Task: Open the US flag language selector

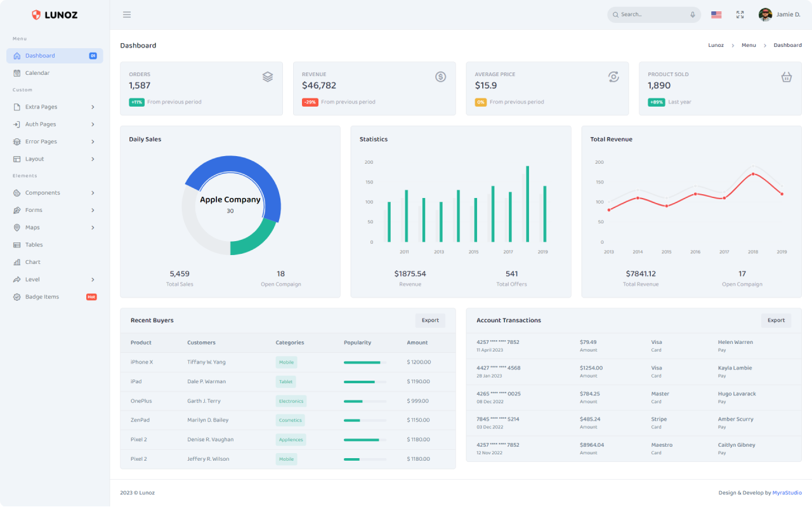Action: coord(716,15)
